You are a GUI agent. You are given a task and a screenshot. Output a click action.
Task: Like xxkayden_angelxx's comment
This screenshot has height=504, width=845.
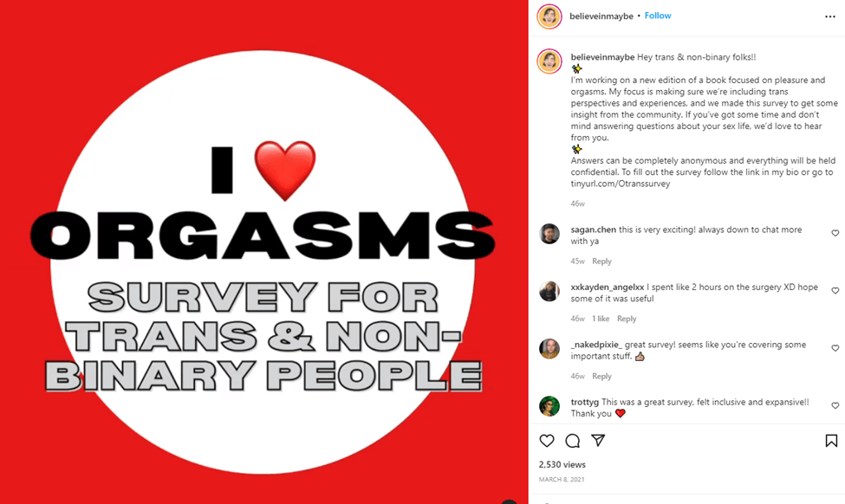pyautogui.click(x=835, y=291)
